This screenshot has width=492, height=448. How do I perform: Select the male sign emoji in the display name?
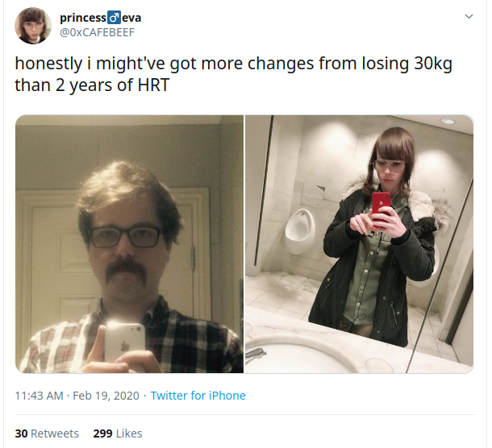click(114, 18)
